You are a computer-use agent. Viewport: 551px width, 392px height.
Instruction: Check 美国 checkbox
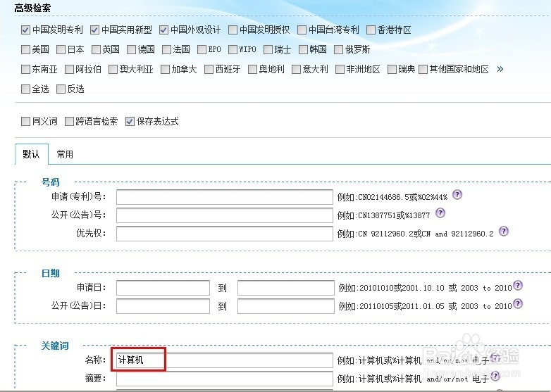tap(25, 49)
